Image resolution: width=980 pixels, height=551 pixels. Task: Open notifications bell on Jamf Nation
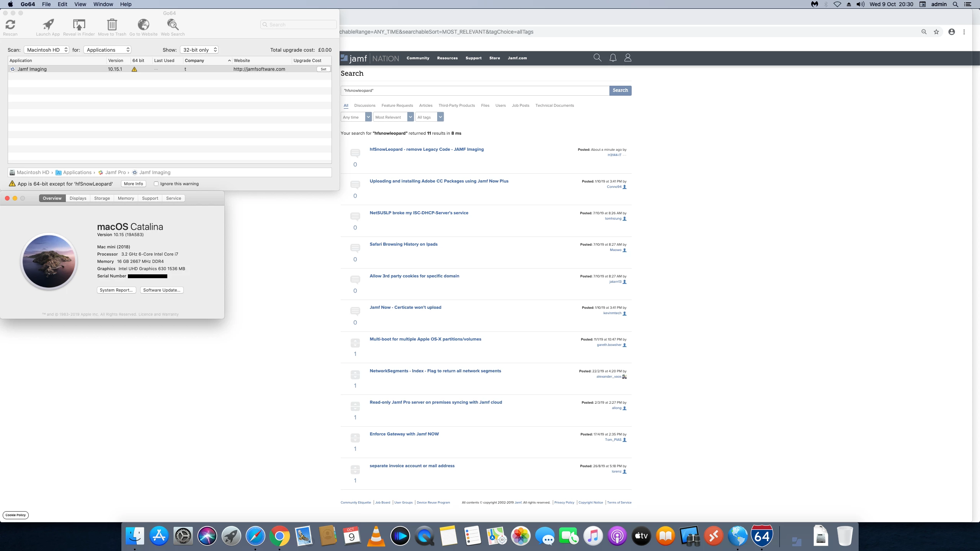[x=612, y=58]
